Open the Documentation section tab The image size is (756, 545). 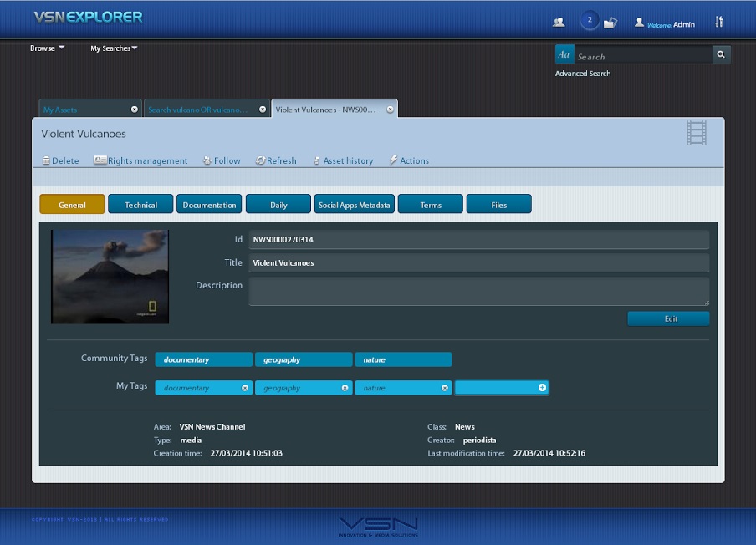(209, 204)
